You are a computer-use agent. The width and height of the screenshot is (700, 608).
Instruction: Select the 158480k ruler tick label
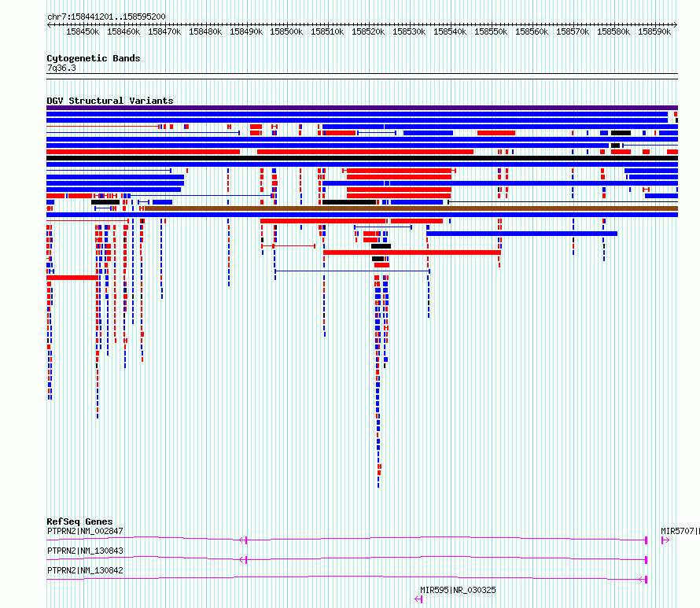point(205,31)
